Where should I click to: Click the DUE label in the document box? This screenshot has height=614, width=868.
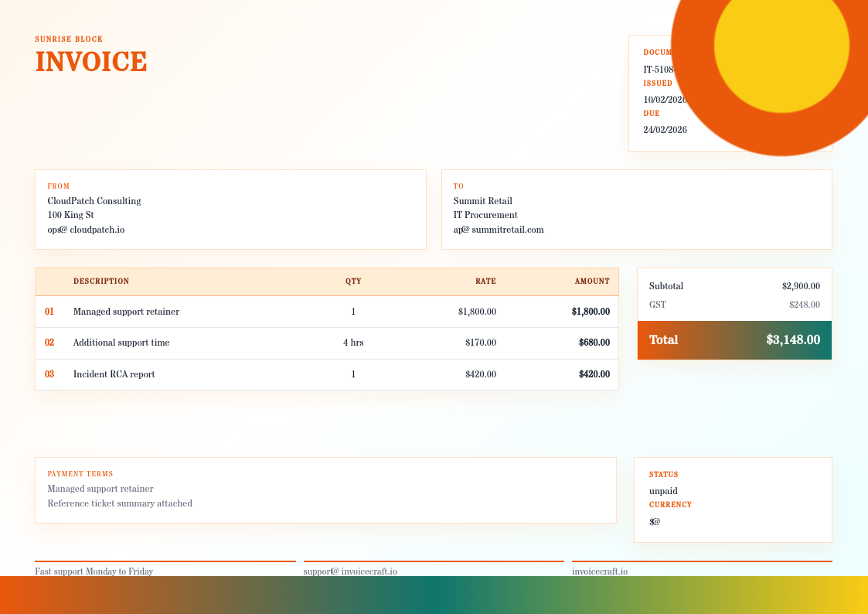[652, 114]
